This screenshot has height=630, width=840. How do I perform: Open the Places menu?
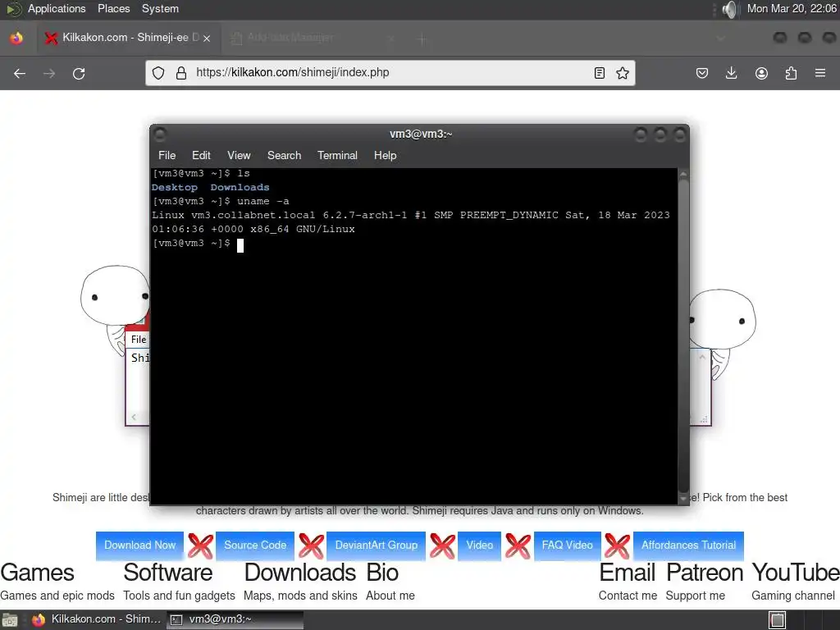[113, 8]
